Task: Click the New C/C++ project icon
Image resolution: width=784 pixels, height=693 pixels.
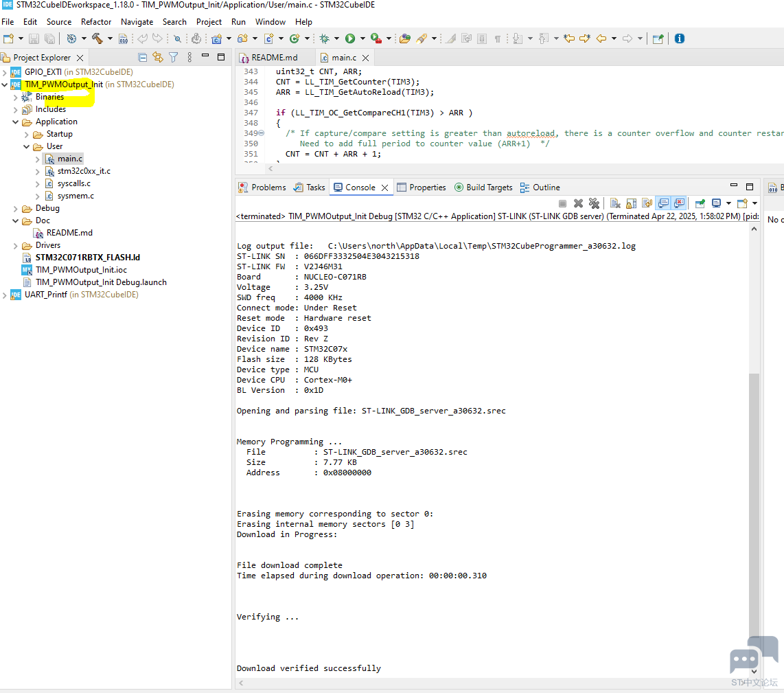Action: click(x=216, y=38)
